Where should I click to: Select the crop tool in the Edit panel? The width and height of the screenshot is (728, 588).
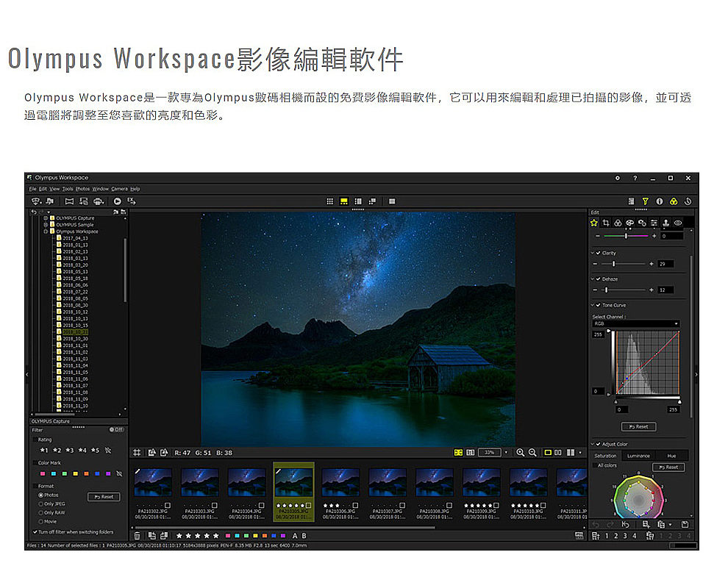pyautogui.click(x=606, y=223)
